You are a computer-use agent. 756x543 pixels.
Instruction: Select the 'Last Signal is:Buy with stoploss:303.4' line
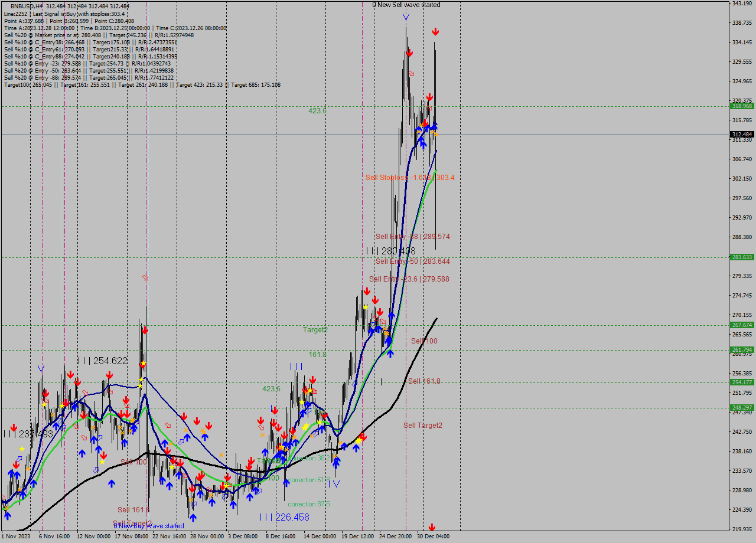[x=79, y=14]
